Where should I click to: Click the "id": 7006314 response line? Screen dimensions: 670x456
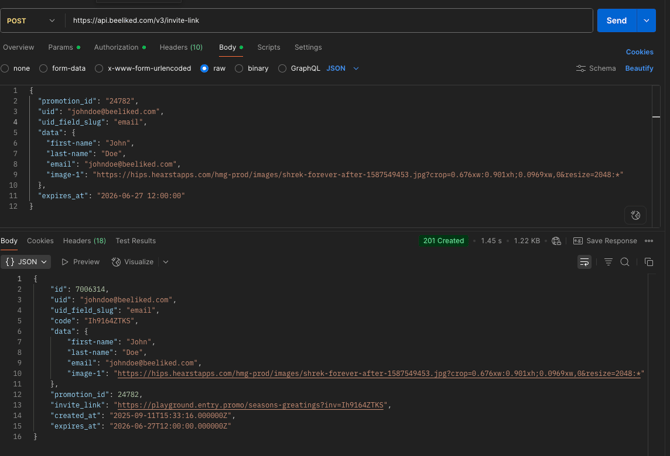[x=79, y=289]
